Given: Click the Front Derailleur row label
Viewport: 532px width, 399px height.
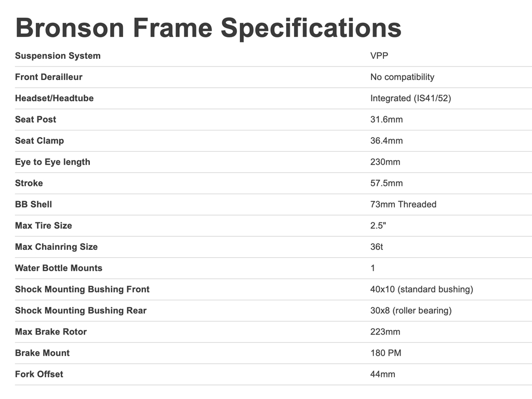Looking at the screenshot, I should tap(48, 77).
